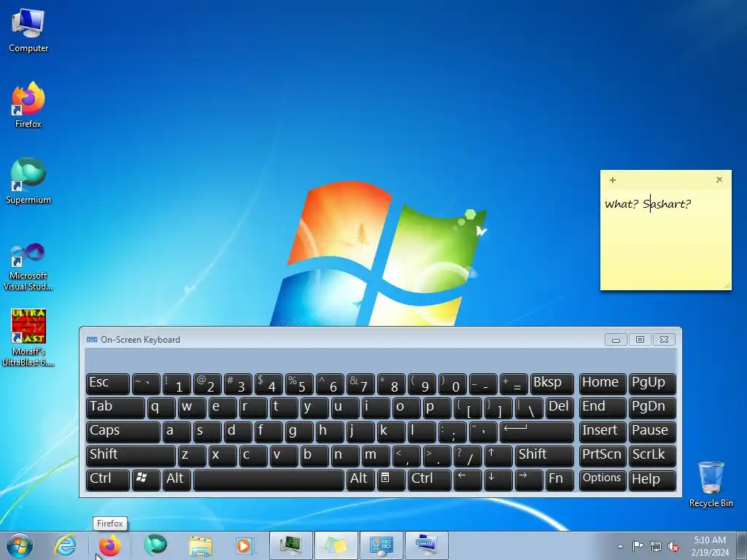Image resolution: width=747 pixels, height=560 pixels.
Task: Click the PgUp key
Action: click(652, 384)
